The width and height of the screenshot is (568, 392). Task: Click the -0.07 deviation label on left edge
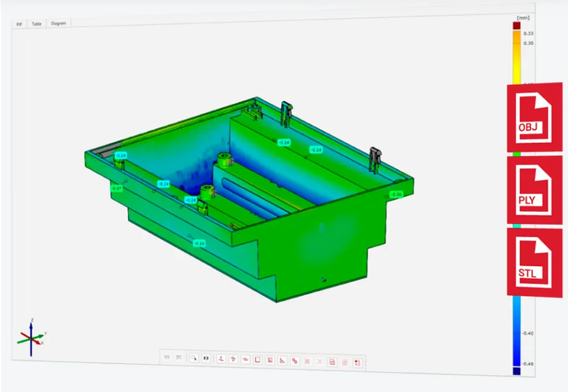tap(116, 187)
